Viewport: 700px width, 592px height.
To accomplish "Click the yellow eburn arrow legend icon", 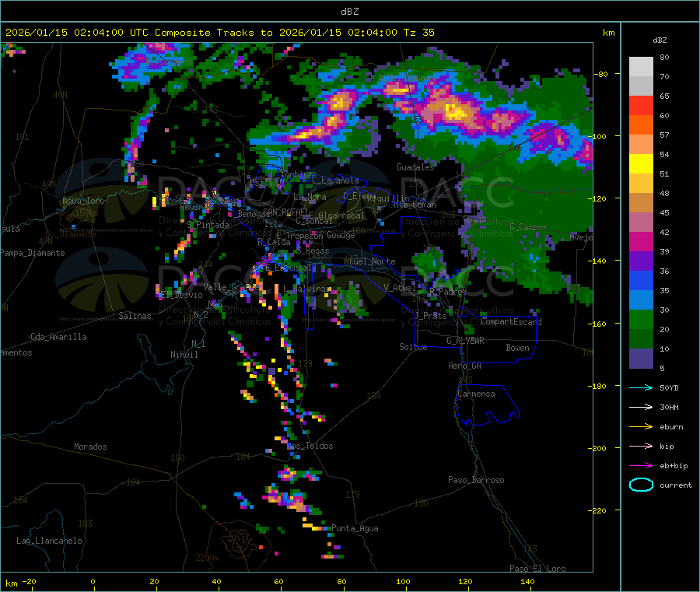I will [641, 427].
